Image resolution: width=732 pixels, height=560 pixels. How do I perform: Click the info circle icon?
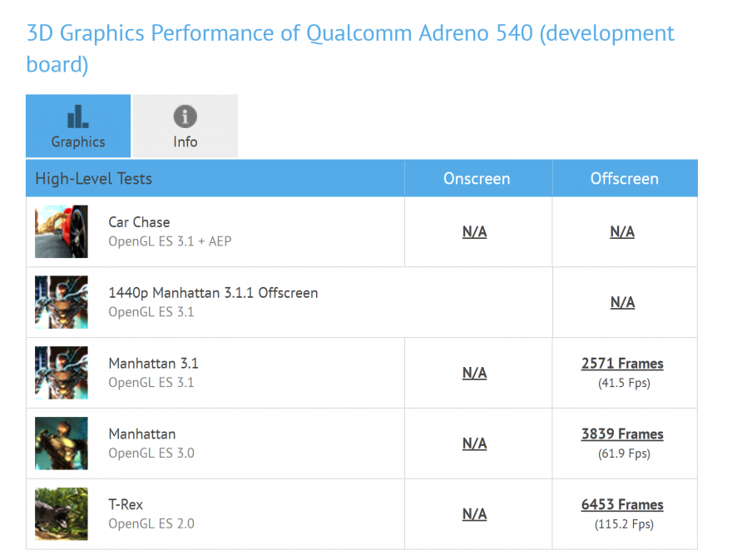click(185, 116)
